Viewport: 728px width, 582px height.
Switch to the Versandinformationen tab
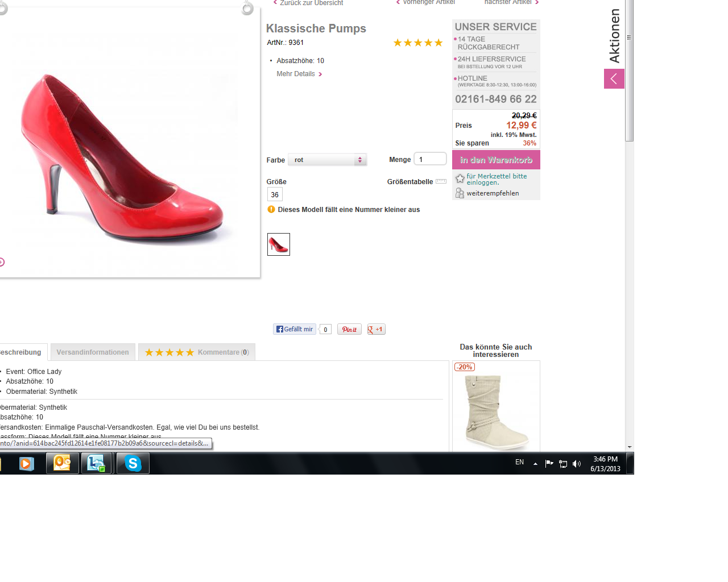pyautogui.click(x=93, y=352)
